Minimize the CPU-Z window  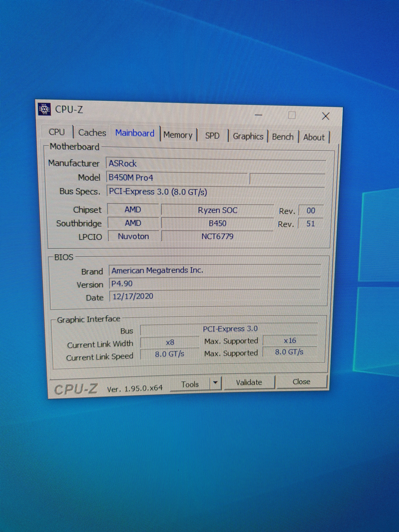258,115
